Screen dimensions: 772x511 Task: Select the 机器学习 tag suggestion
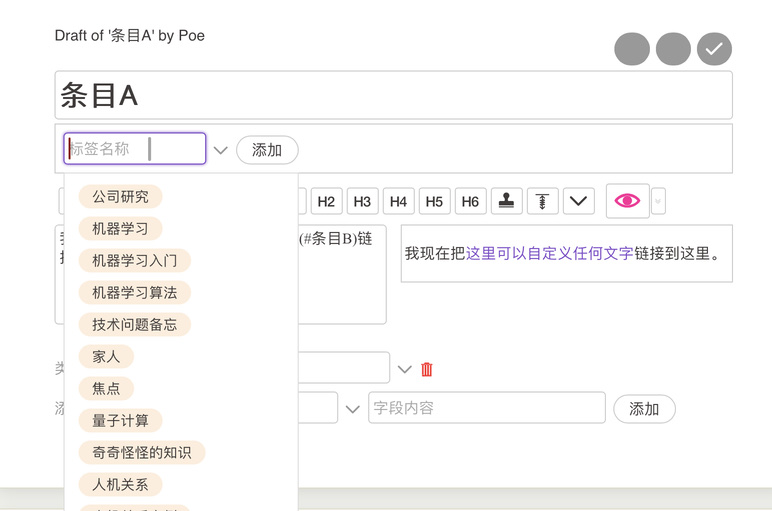121,229
